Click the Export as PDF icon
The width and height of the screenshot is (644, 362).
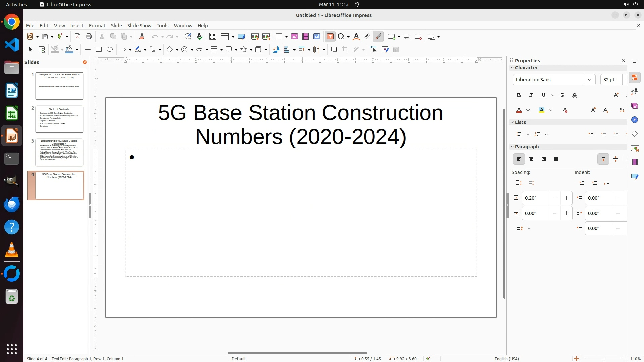(x=77, y=37)
